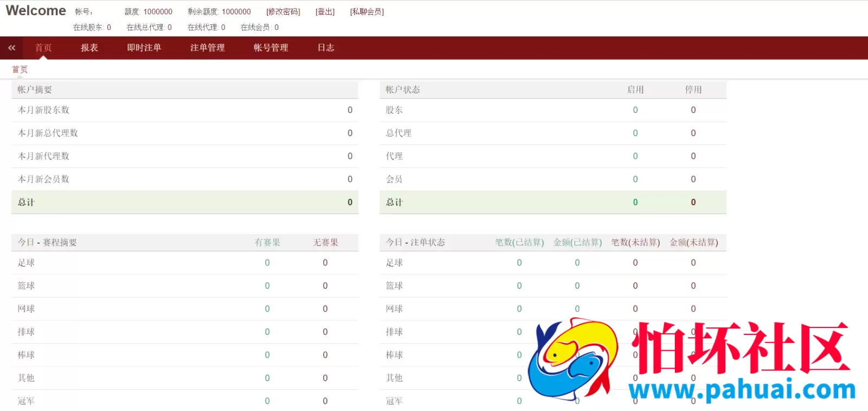The height and width of the screenshot is (411, 868).
Task: Select the 股东 row label in 帐户状态
Action: coord(394,110)
